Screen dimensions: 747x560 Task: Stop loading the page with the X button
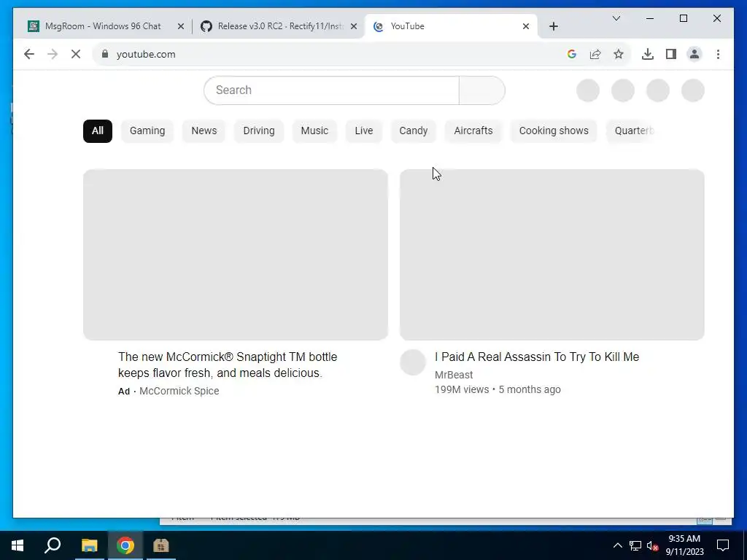[x=76, y=54]
